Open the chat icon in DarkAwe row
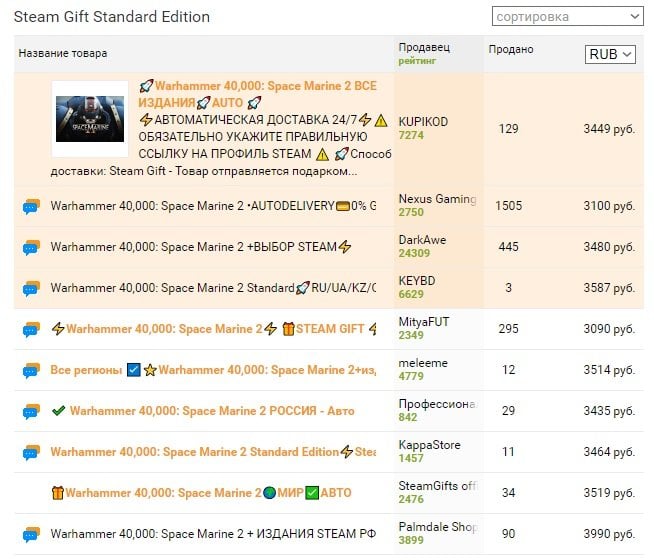The image size is (654, 560). pos(31,247)
